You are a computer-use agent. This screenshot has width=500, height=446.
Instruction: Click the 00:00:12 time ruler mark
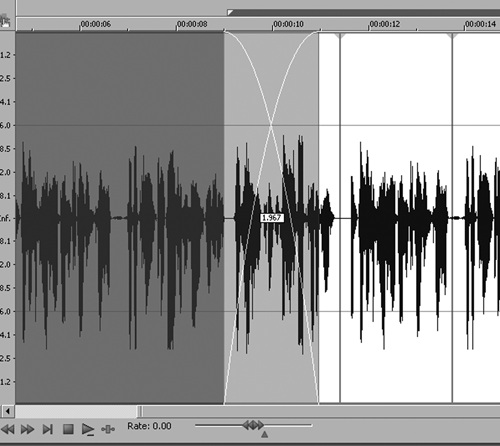[x=384, y=24]
